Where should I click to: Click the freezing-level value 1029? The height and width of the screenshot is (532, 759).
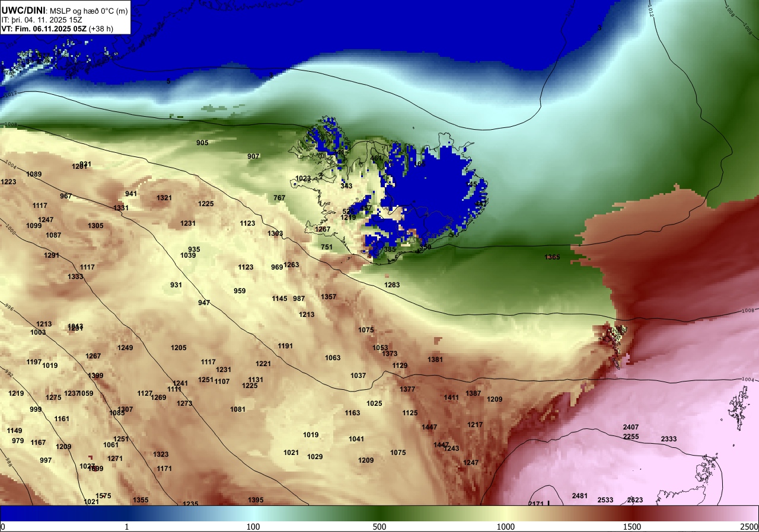coord(315,457)
